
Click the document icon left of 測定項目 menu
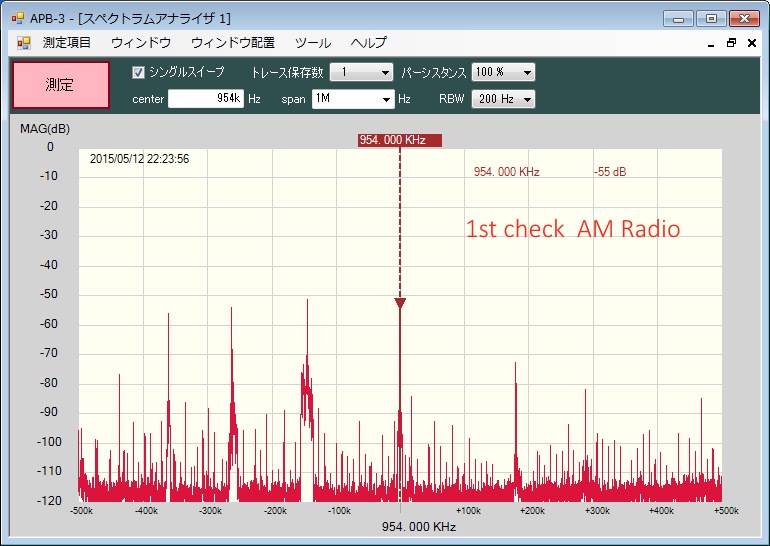pos(24,43)
